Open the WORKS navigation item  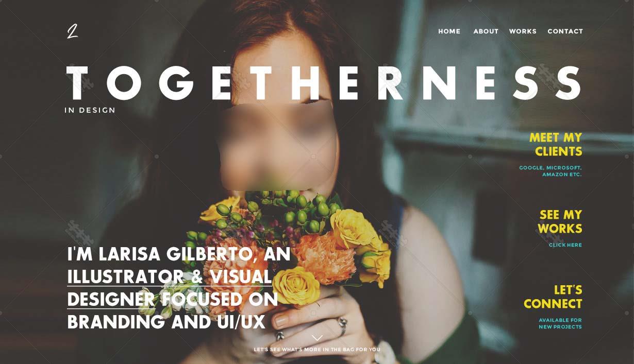coord(523,31)
